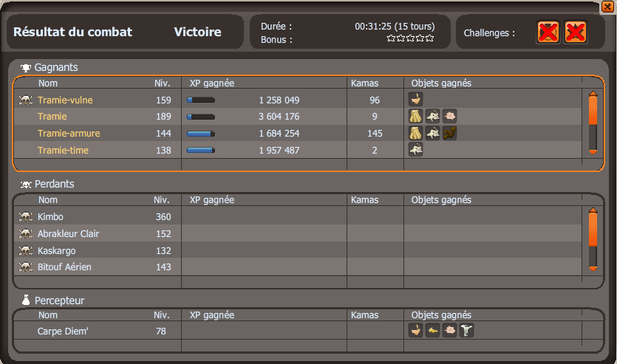Click Tramie-armure's XP progress bar
Image resolution: width=617 pixels, height=364 pixels.
(x=201, y=134)
